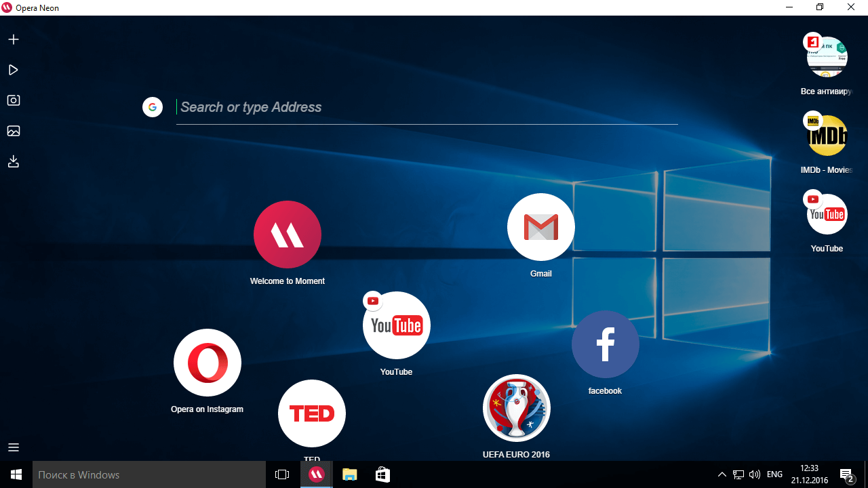Image resolution: width=868 pixels, height=488 pixels.
Task: Open the center YouTube speed dial bubble
Action: point(397,325)
